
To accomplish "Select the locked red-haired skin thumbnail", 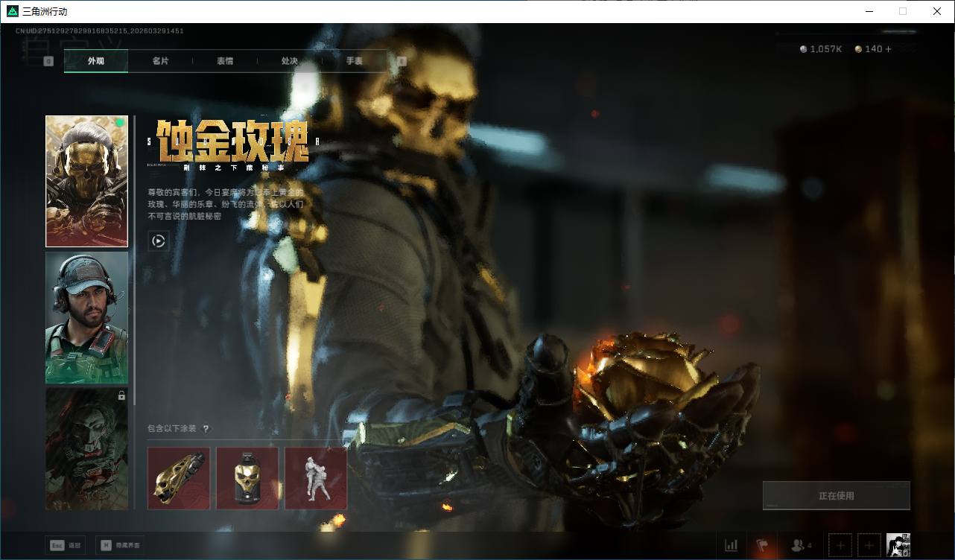I will click(87, 449).
